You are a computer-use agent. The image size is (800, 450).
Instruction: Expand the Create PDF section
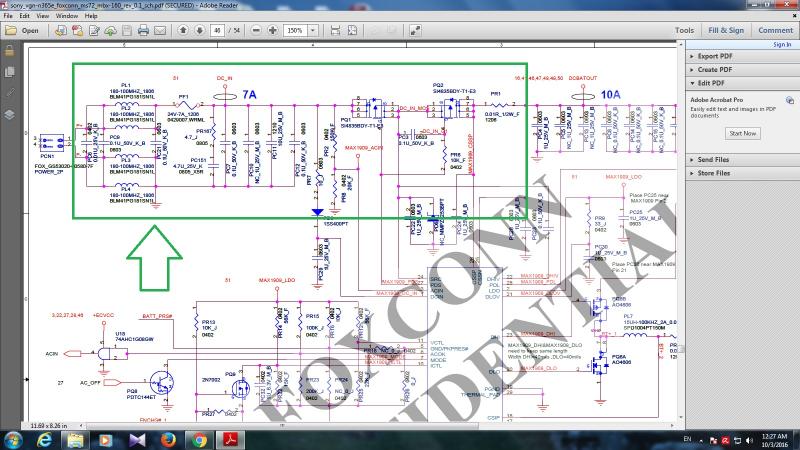[x=742, y=69]
